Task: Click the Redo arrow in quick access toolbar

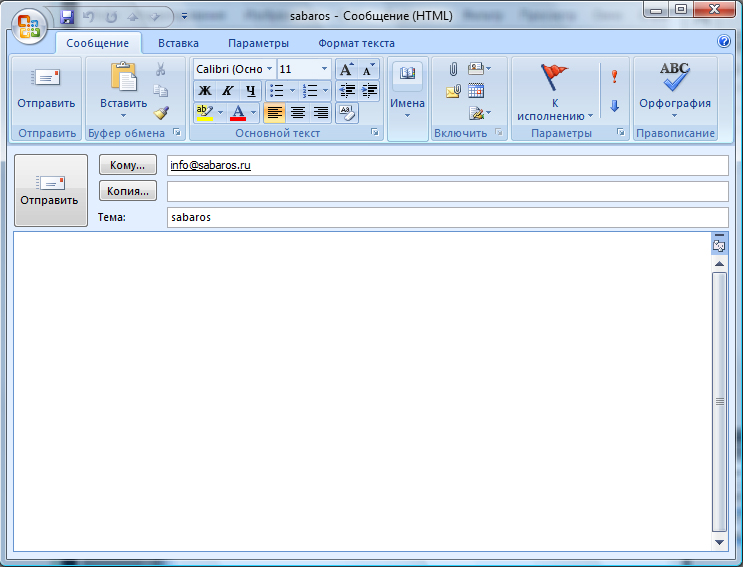Action: [111, 17]
